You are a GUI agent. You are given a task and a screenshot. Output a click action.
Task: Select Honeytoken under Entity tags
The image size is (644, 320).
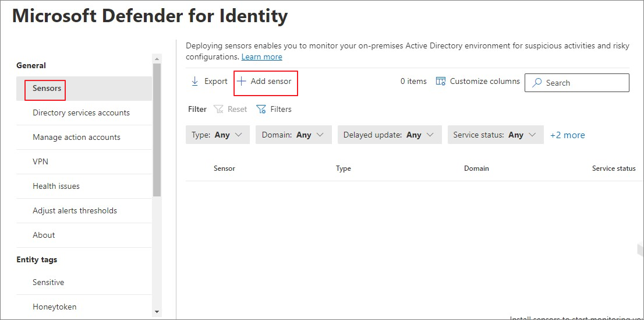(84, 307)
